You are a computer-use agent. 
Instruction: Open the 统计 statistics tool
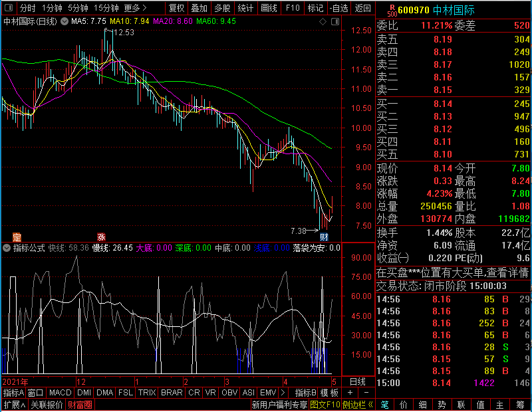click(245, 8)
